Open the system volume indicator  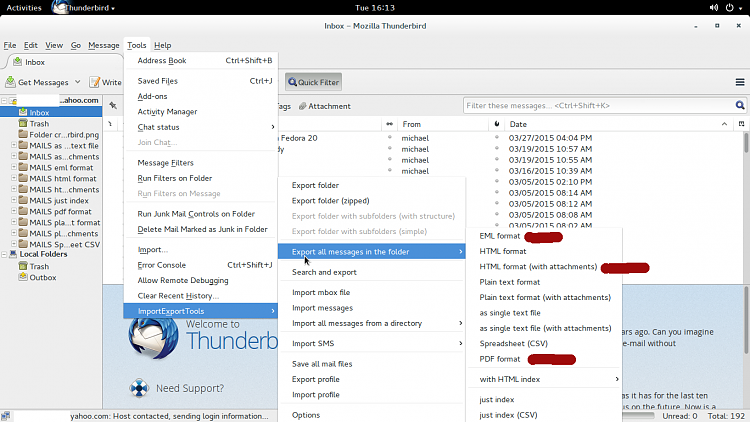[x=714, y=8]
